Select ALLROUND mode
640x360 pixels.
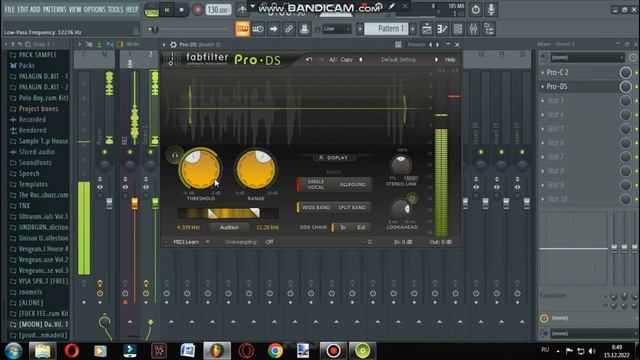[352, 184]
